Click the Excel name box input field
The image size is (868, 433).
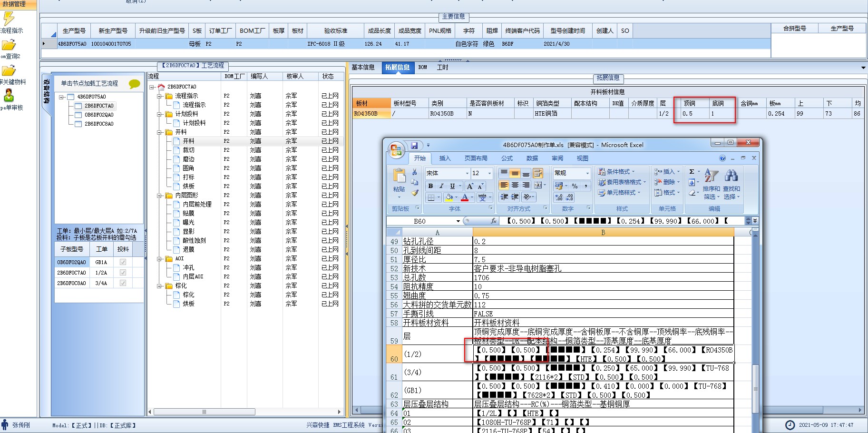point(421,221)
